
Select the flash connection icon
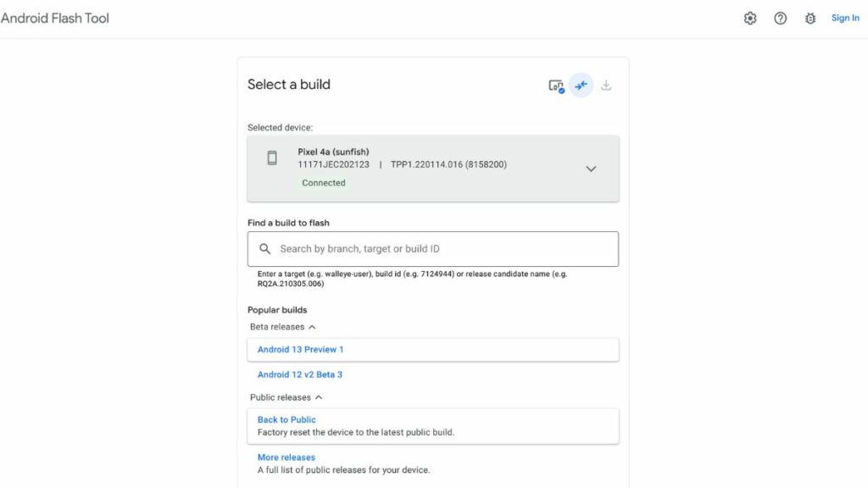pos(581,85)
